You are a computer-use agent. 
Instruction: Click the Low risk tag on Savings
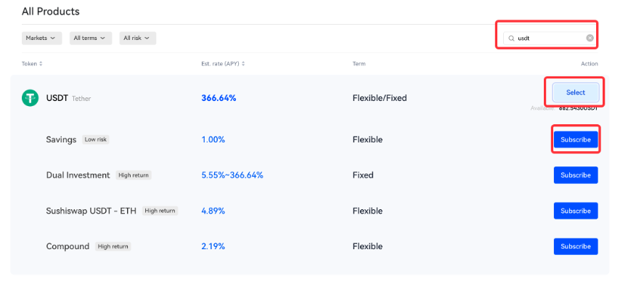pyautogui.click(x=96, y=140)
